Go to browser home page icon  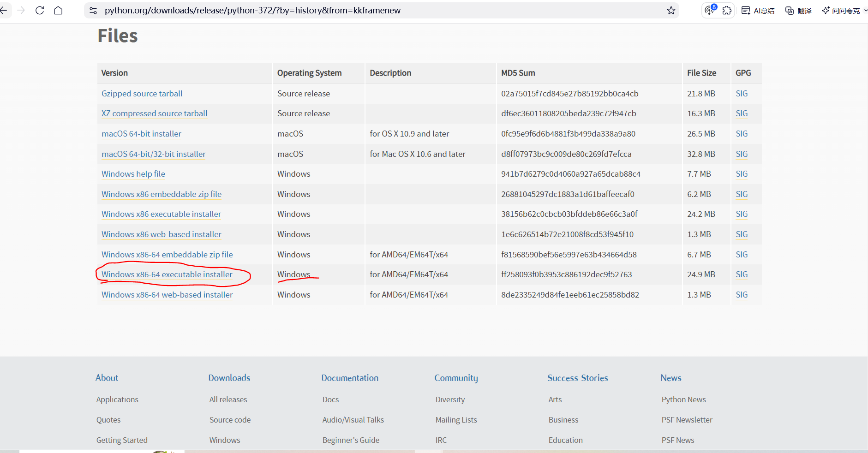click(x=58, y=10)
